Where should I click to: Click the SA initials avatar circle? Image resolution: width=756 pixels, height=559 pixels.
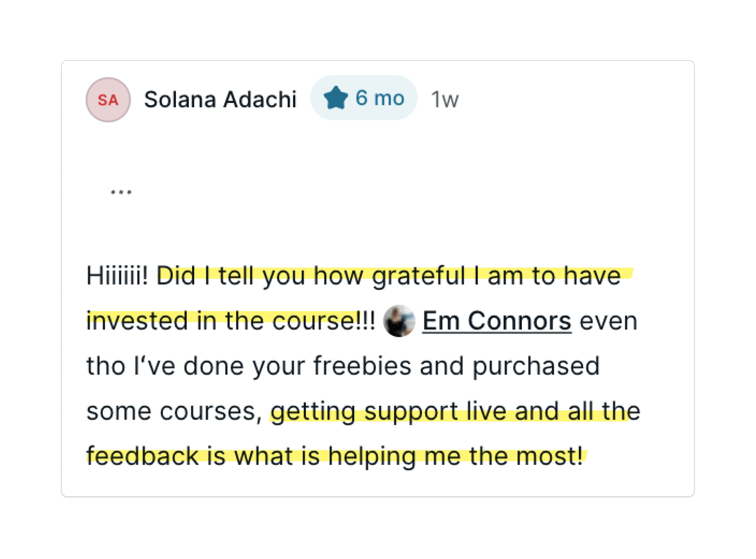(108, 100)
